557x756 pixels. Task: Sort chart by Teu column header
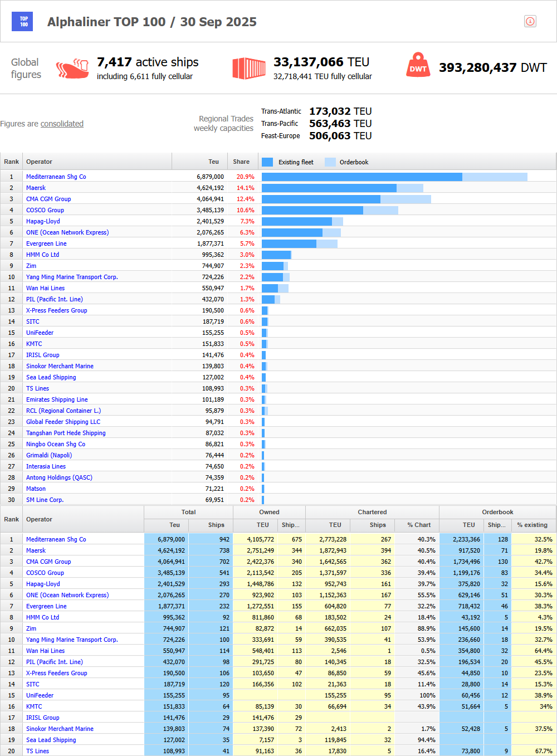tap(213, 162)
